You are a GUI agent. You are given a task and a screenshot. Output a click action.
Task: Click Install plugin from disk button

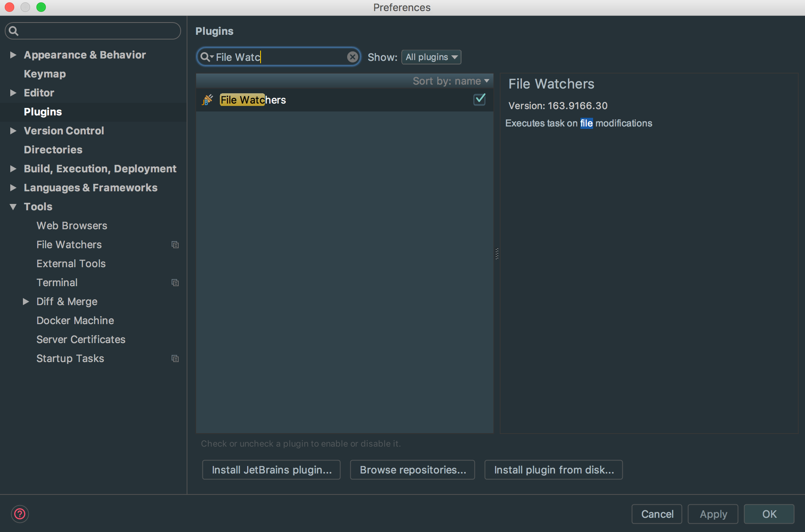point(554,470)
